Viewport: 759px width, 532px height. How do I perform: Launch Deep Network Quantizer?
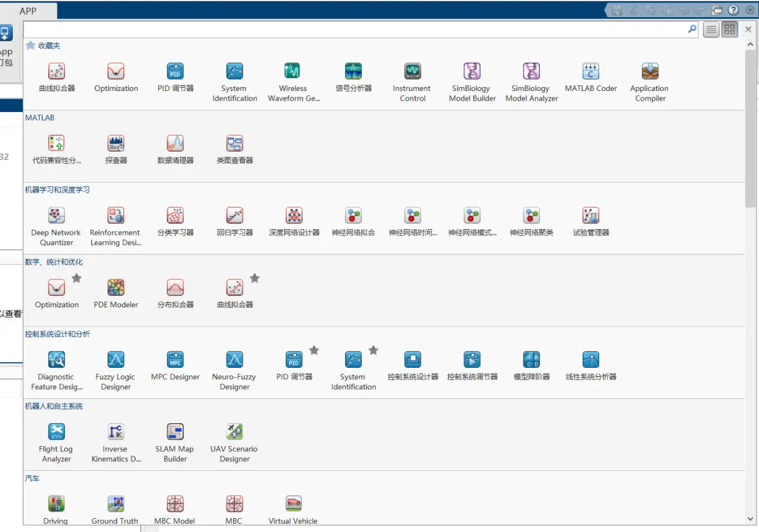point(57,227)
